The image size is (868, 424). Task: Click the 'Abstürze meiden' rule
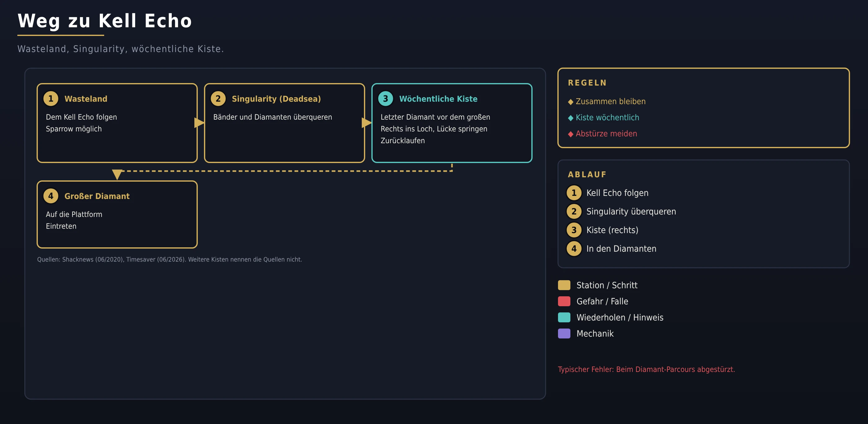coord(606,134)
